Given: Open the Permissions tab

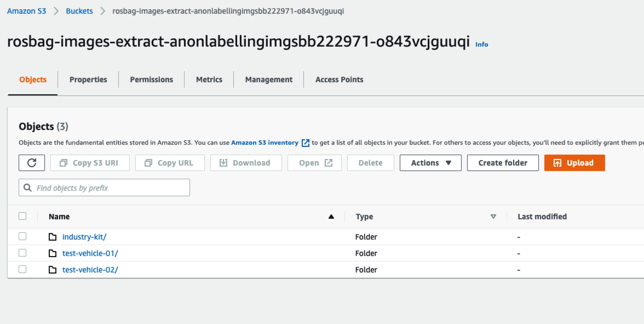Looking at the screenshot, I should pyautogui.click(x=151, y=79).
